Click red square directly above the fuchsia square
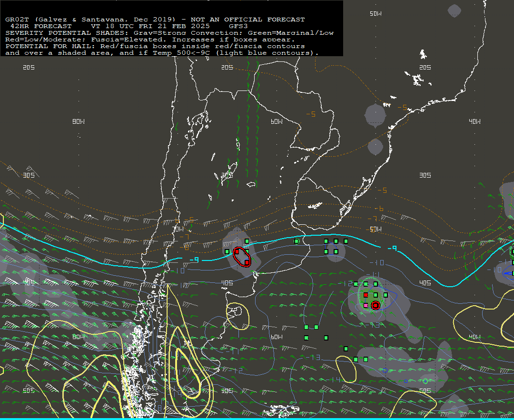Image resolution: width=514 pixels, height=420 pixels. (366, 295)
